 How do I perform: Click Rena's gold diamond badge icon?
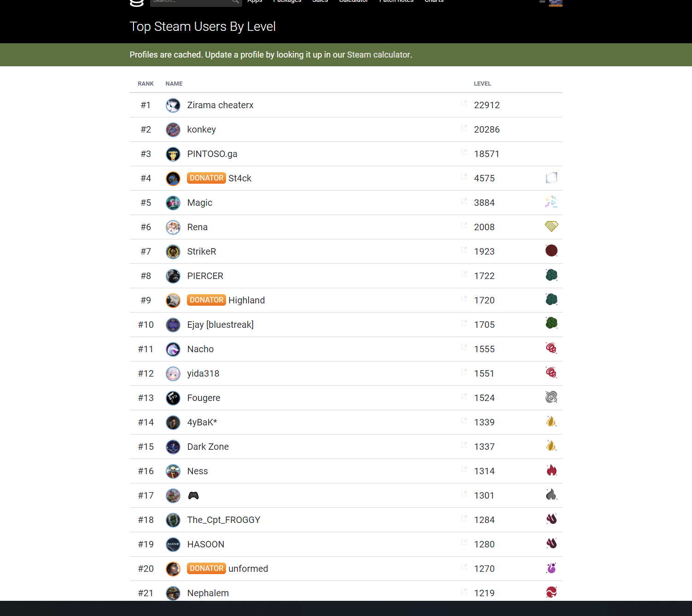point(552,226)
